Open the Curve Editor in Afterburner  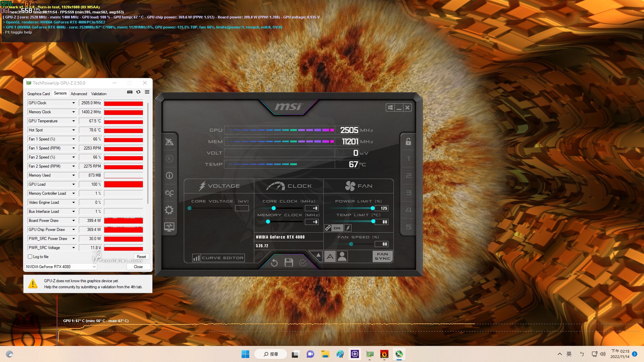pyautogui.click(x=218, y=258)
